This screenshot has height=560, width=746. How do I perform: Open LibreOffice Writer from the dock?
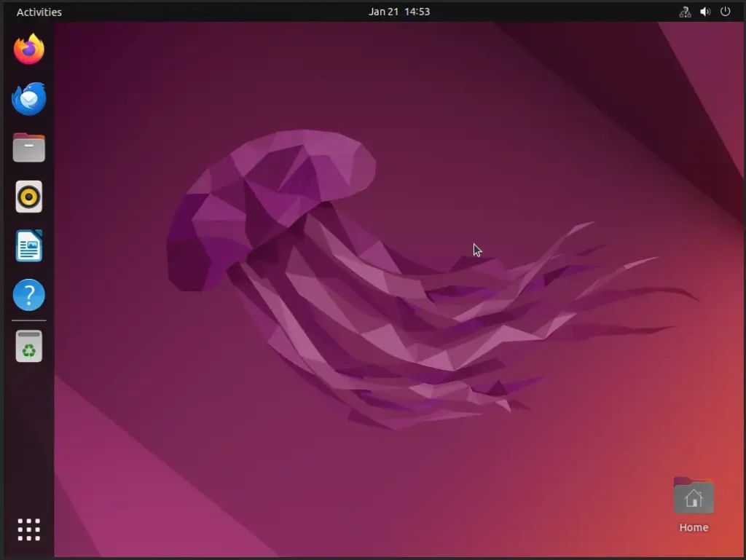coord(29,246)
